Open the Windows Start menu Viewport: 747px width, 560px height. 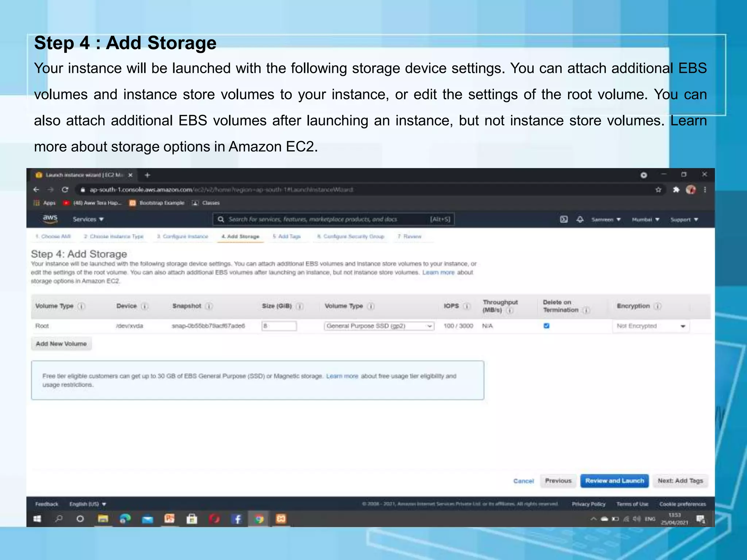click(37, 518)
